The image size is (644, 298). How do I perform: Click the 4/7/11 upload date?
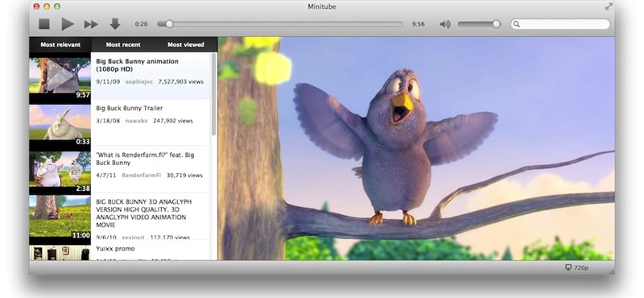point(106,175)
